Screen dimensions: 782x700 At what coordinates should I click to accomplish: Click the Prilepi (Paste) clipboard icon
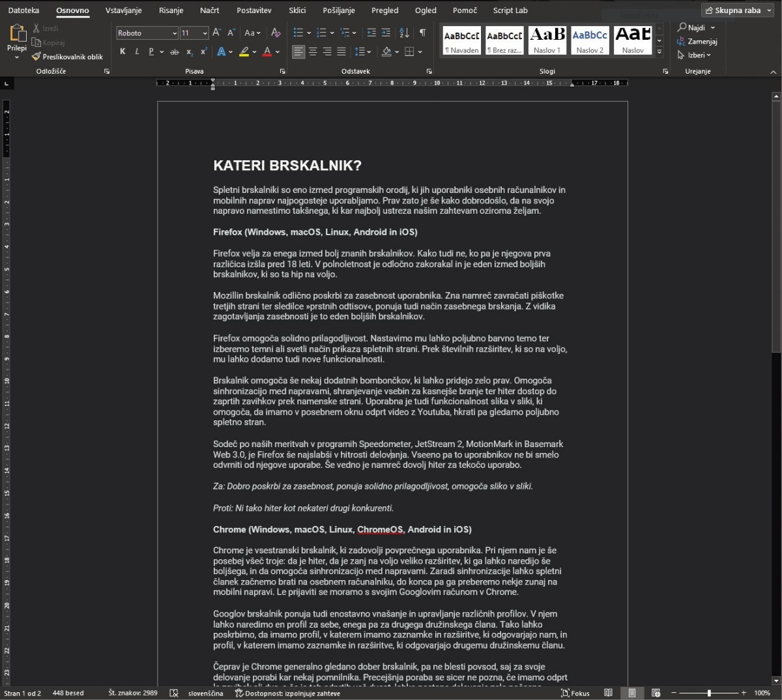coord(17,33)
